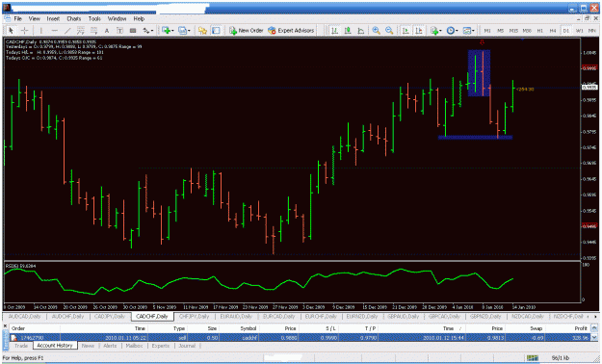
Task: Switch to the CHFJPY,Daily chart tab
Action: click(x=195, y=317)
